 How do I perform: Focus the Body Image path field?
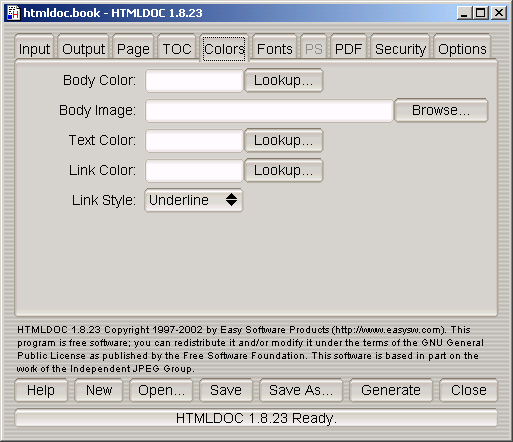coord(269,110)
